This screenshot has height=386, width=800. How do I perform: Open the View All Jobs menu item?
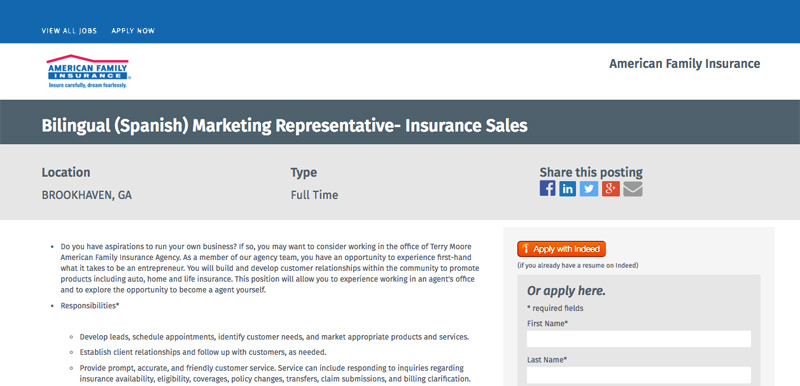tap(69, 31)
